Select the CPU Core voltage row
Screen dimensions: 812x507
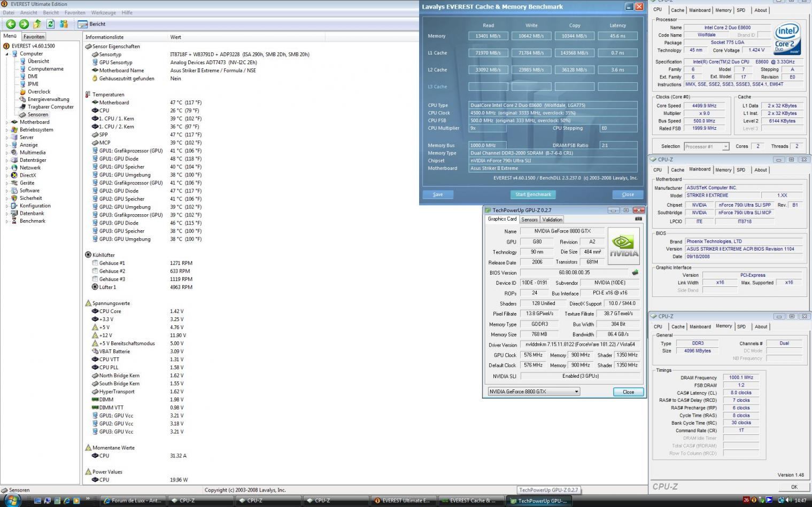pyautogui.click(x=138, y=311)
